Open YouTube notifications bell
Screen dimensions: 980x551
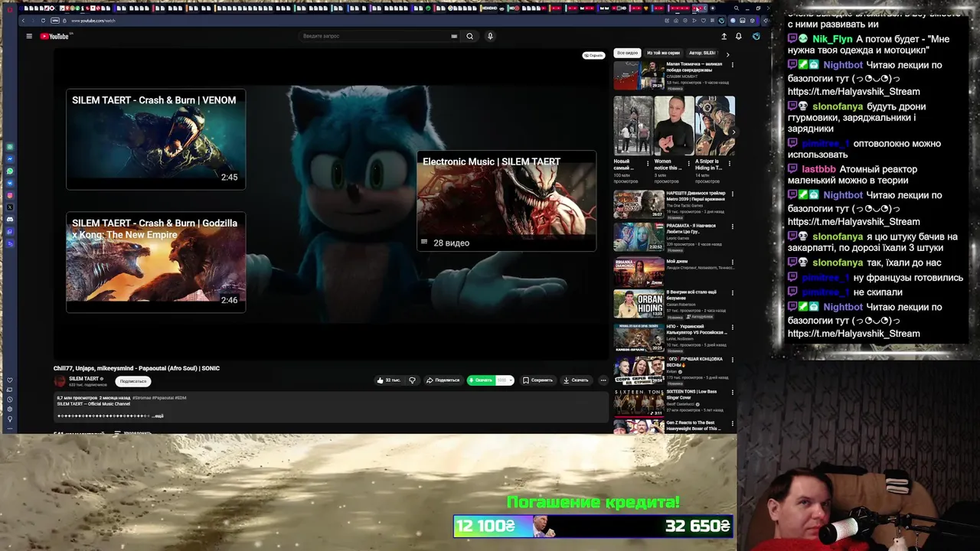click(738, 36)
